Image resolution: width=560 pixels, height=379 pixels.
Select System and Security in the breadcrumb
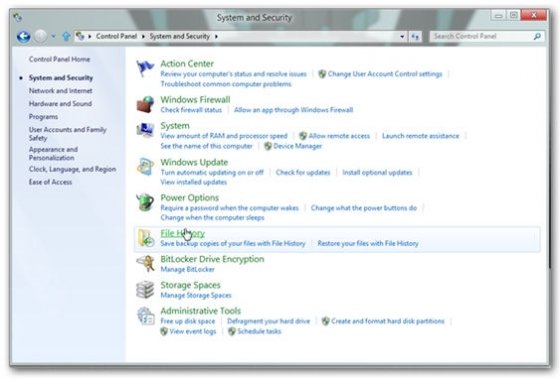pos(179,36)
